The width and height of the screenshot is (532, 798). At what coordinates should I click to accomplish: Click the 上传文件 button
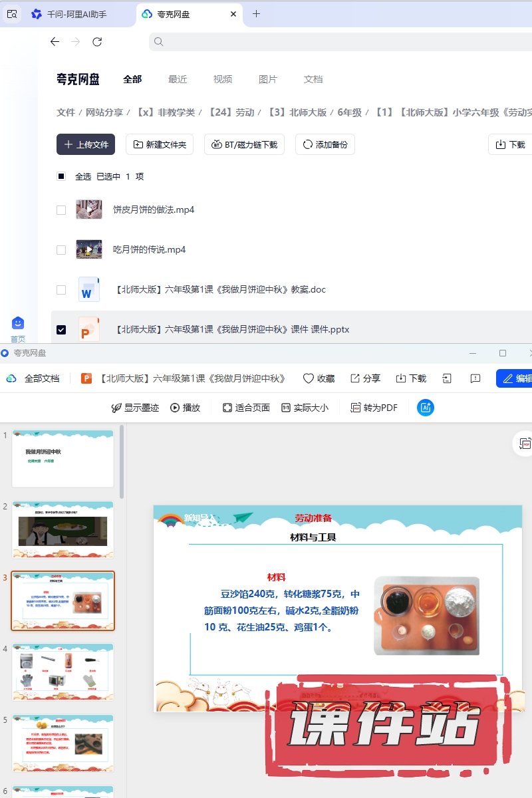(86, 144)
